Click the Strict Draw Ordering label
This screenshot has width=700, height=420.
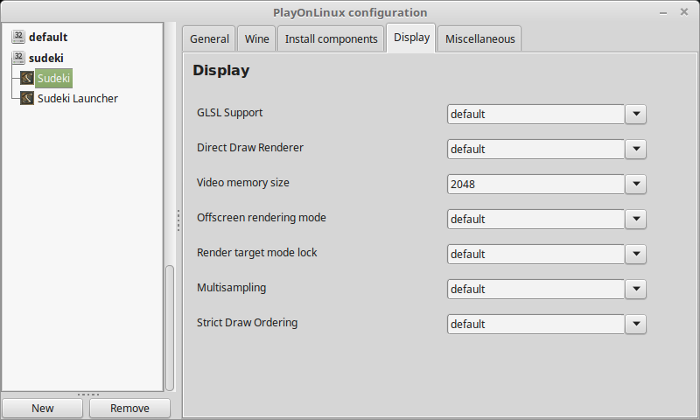(x=247, y=323)
